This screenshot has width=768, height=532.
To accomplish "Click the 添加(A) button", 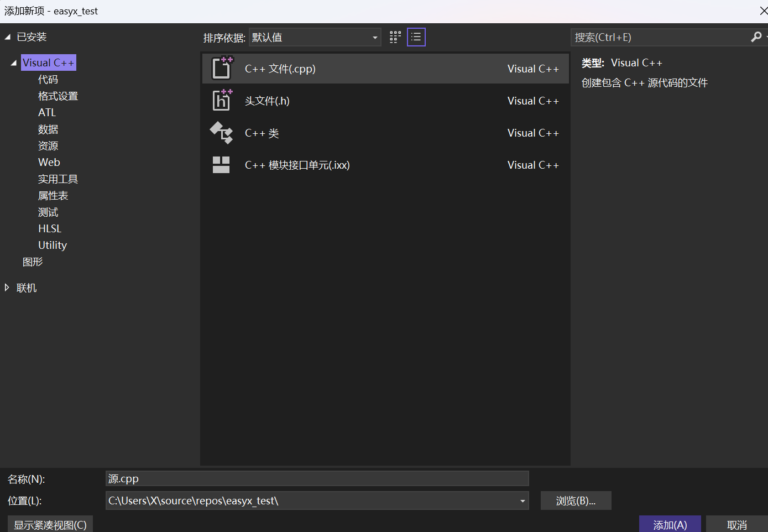I will (x=670, y=524).
